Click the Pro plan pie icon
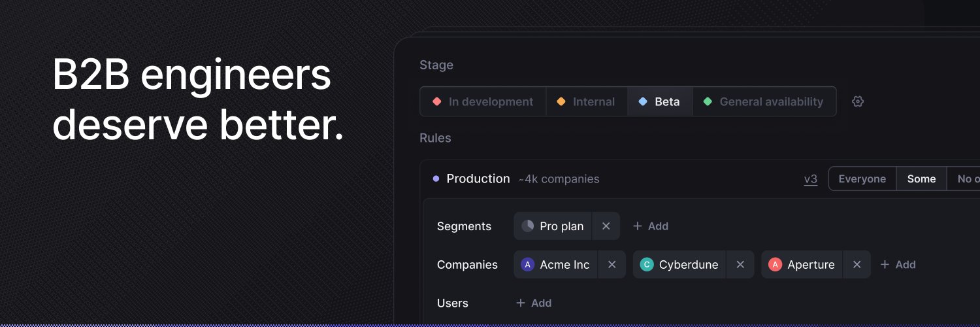Image resolution: width=980 pixels, height=327 pixels. (x=527, y=226)
